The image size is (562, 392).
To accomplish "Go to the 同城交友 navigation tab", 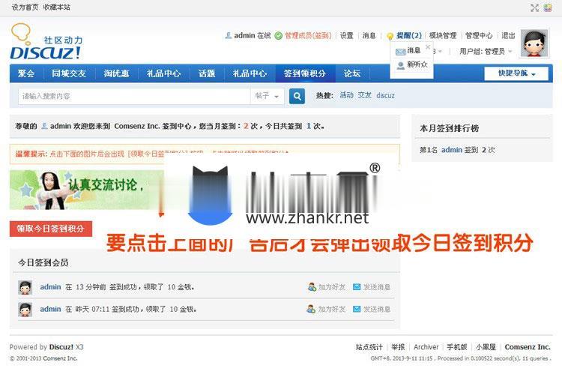I will pos(69,73).
